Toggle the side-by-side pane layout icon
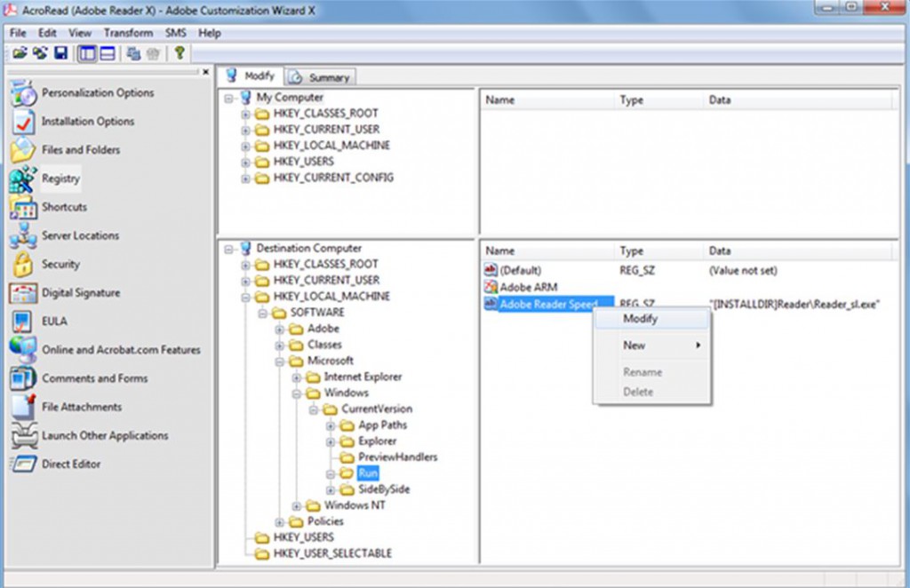The image size is (910, 588). tap(87, 53)
